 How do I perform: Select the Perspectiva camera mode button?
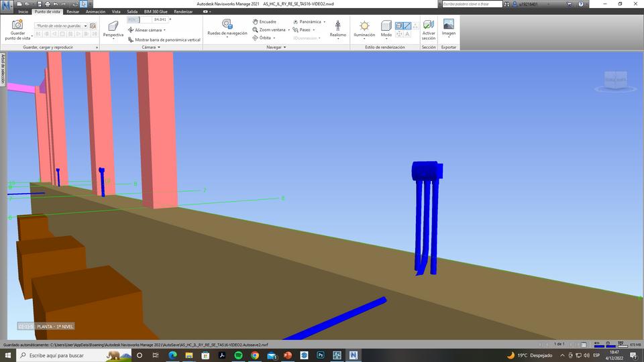(113, 29)
